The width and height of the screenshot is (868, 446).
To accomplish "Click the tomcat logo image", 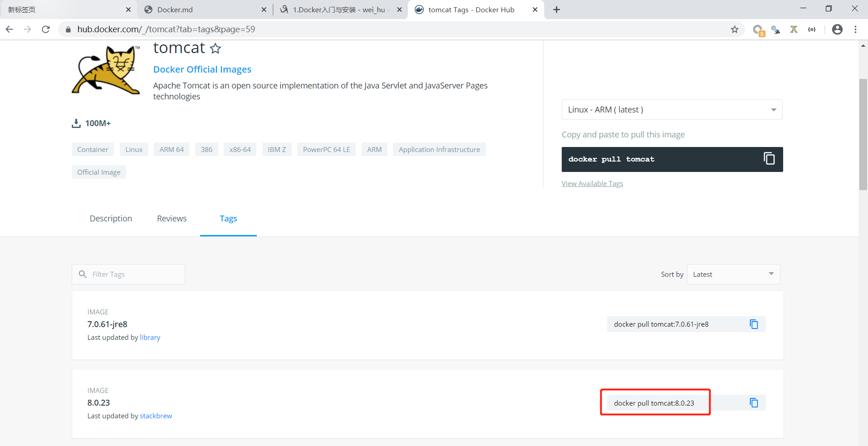I will 106,69.
